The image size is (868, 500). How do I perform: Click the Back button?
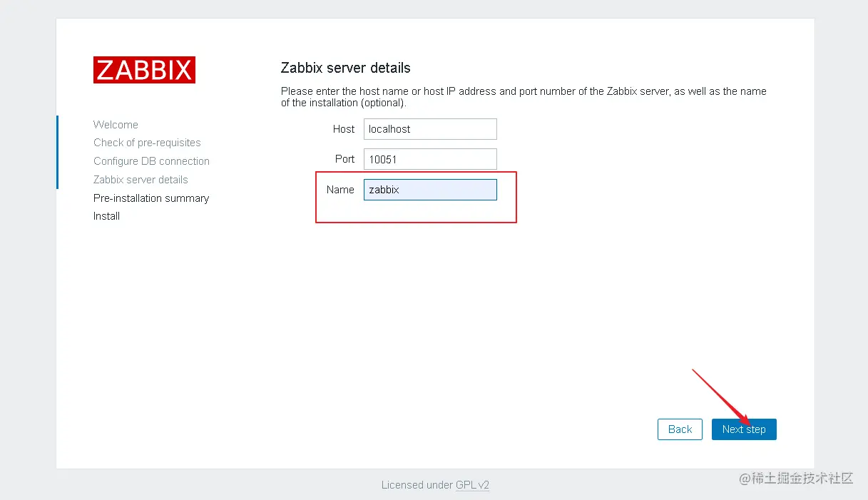680,429
